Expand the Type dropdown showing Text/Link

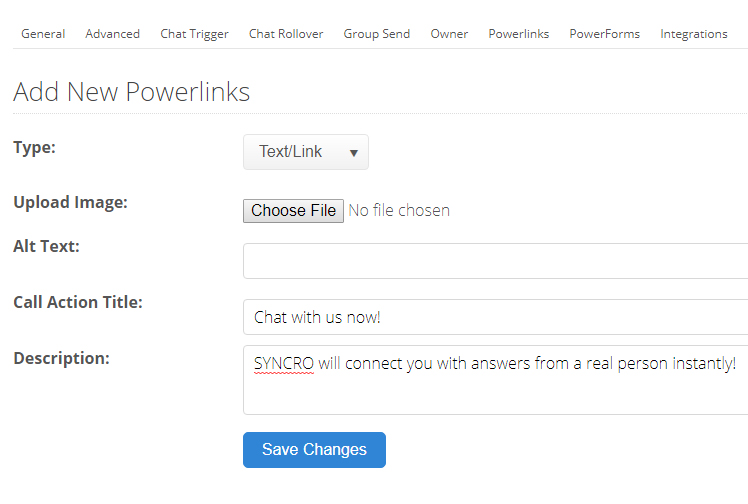coord(306,152)
